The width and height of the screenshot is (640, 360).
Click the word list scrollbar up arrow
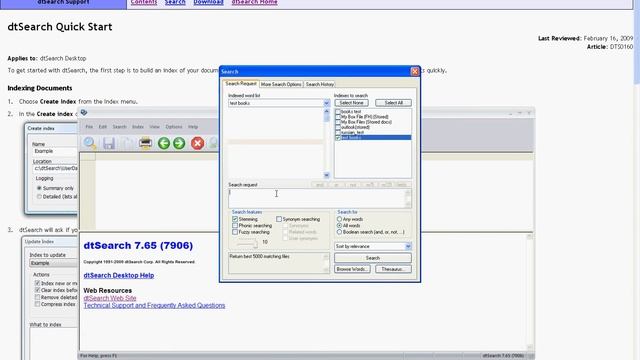click(x=327, y=111)
